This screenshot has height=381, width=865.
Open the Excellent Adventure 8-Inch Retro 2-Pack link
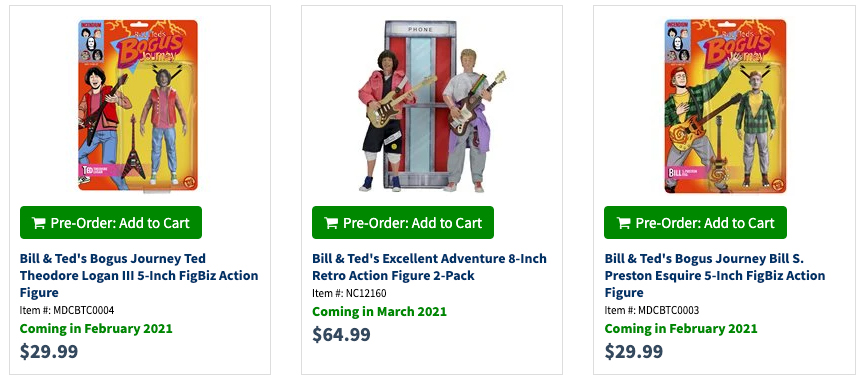tap(429, 267)
